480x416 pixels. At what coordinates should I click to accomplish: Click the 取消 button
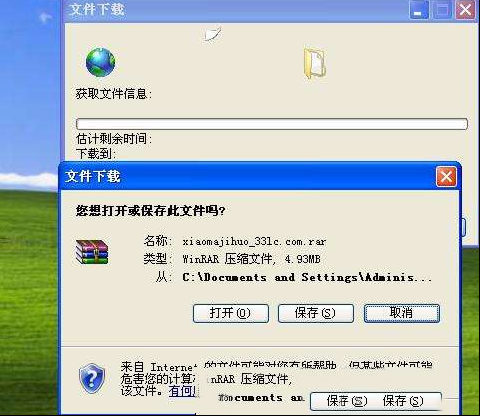pyautogui.click(x=402, y=313)
